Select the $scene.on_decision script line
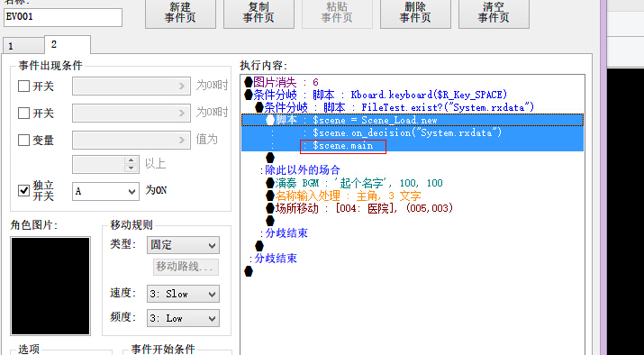The height and width of the screenshot is (355, 644). tap(413, 132)
